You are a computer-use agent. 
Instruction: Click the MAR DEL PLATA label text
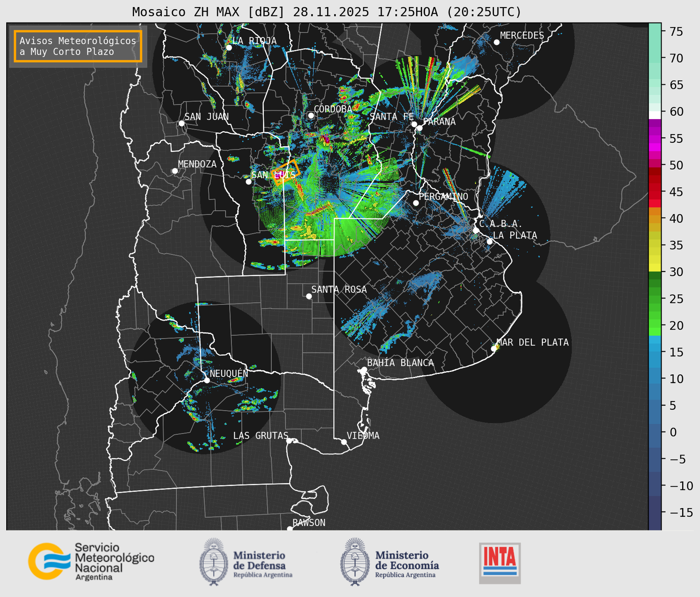click(532, 343)
